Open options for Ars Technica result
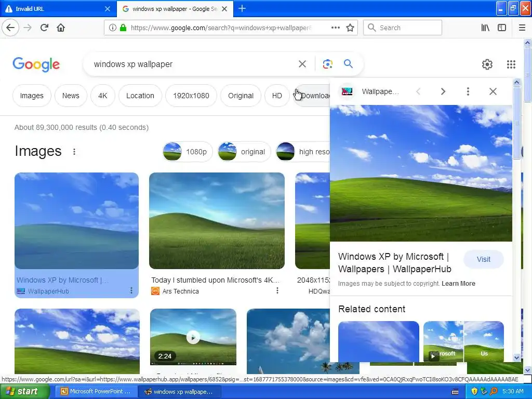This screenshot has height=399, width=532. tap(277, 290)
